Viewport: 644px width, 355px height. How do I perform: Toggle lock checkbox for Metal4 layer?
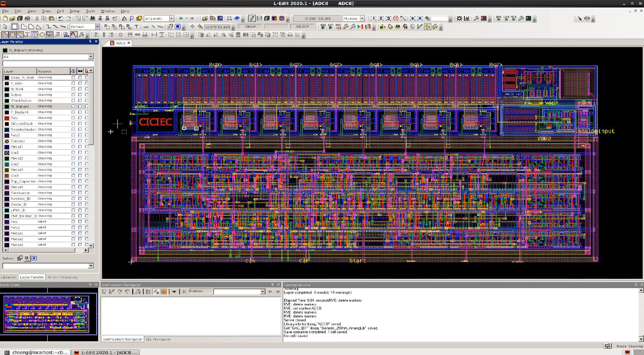(73, 187)
